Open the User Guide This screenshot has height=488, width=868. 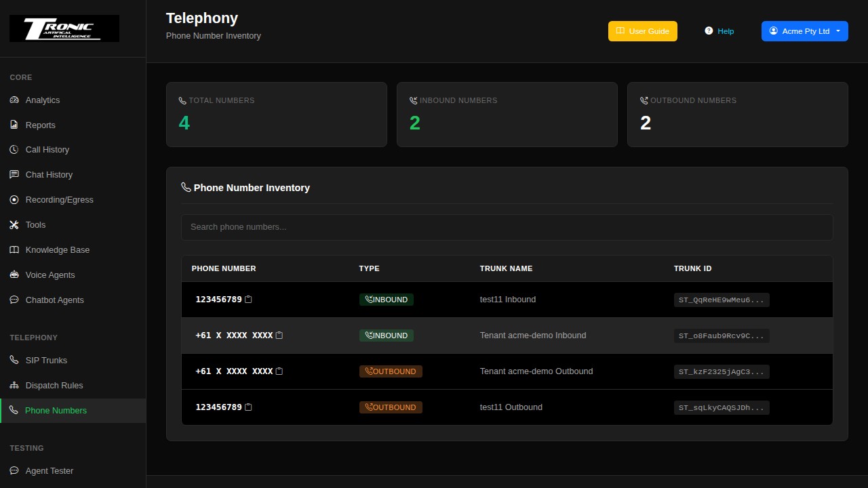pyautogui.click(x=643, y=31)
